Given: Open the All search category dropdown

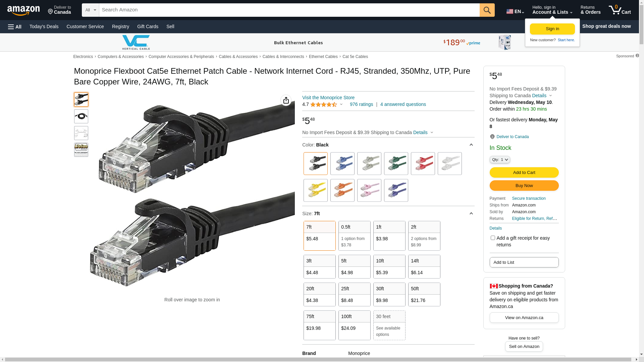Looking at the screenshot, I should click(90, 10).
